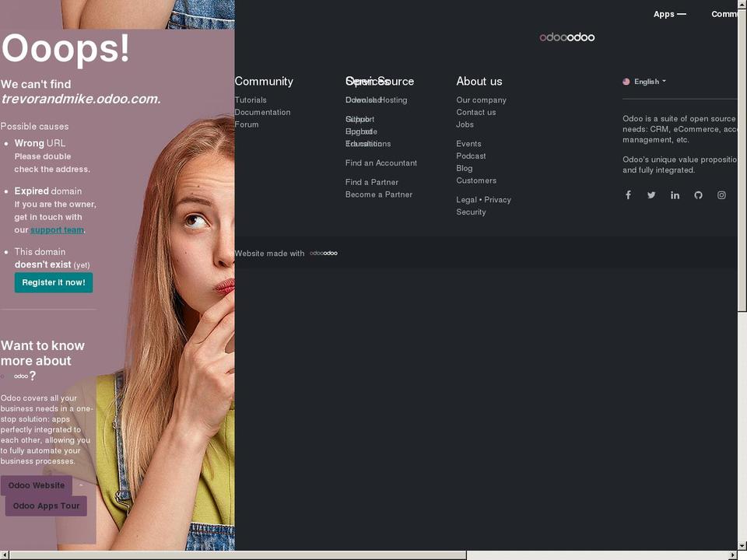
Task: Click the US flag language icon
Action: (x=626, y=82)
